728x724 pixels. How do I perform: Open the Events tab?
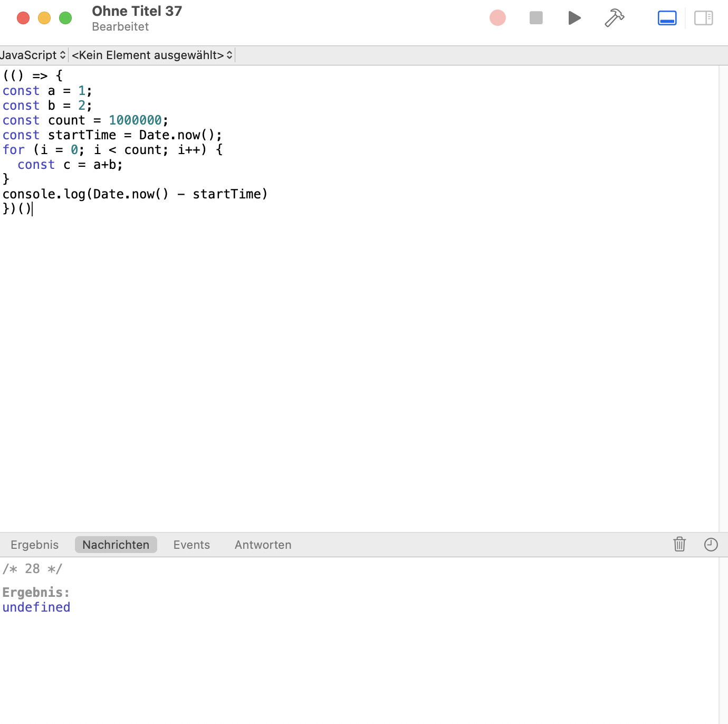coord(191,545)
